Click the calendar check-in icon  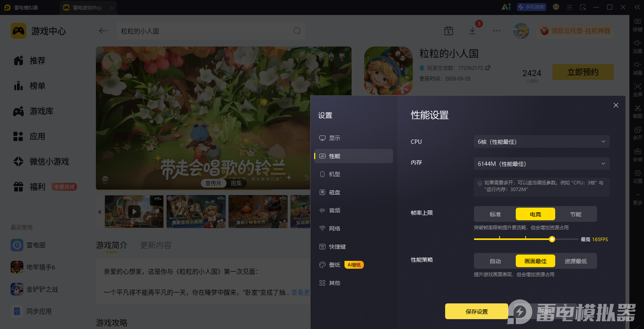pyautogui.click(x=449, y=31)
